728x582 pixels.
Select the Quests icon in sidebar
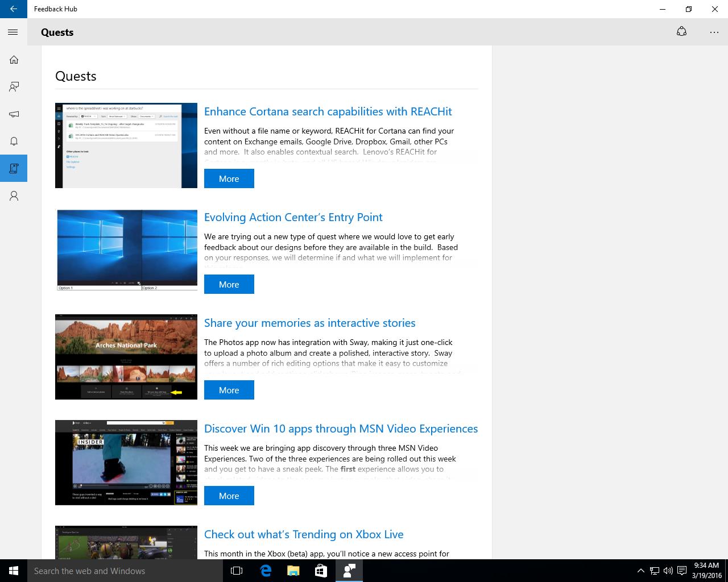pyautogui.click(x=14, y=168)
